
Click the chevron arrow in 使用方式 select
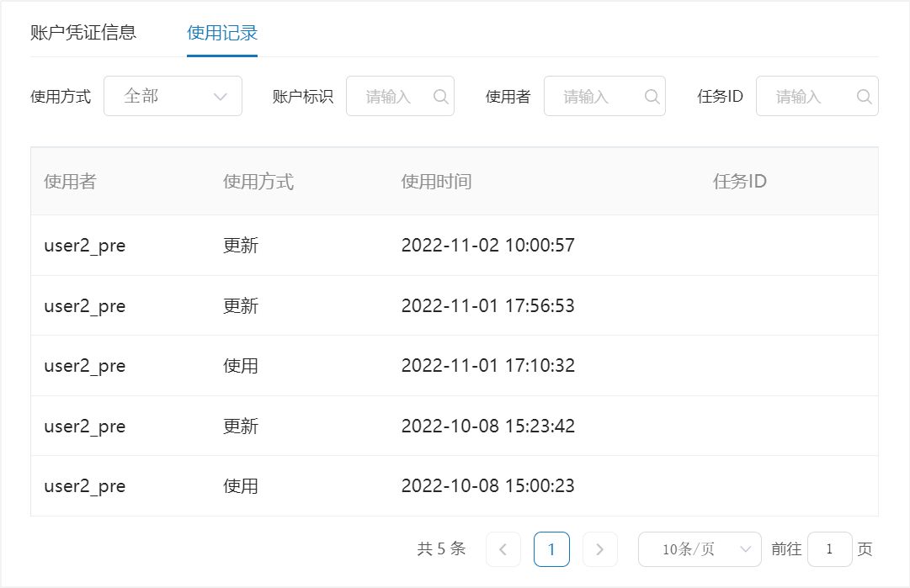(x=221, y=97)
